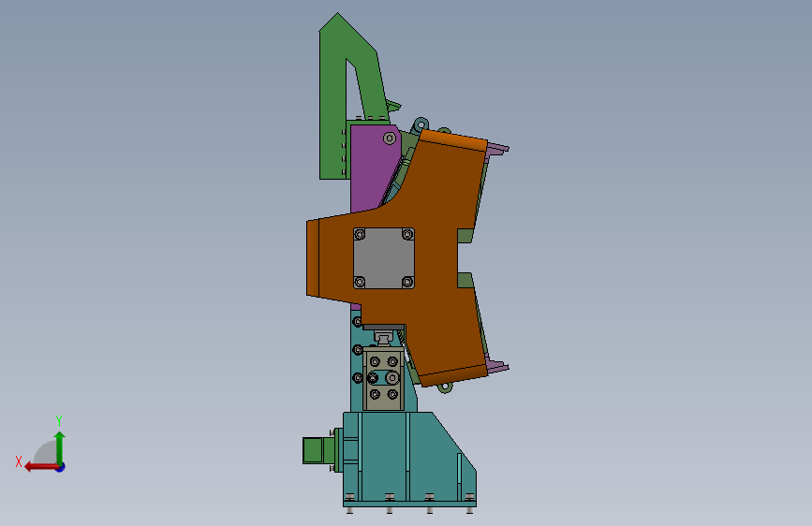This screenshot has height=526, width=812.
Task: Click the green Y axis arrow of the triad
Action: (x=60, y=446)
